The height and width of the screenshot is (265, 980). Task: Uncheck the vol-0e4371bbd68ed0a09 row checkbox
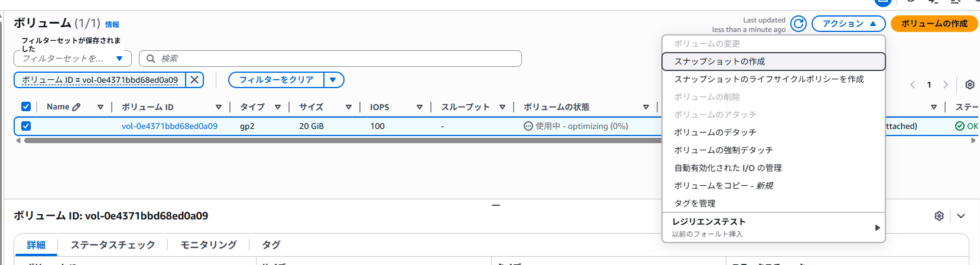pyautogui.click(x=26, y=126)
